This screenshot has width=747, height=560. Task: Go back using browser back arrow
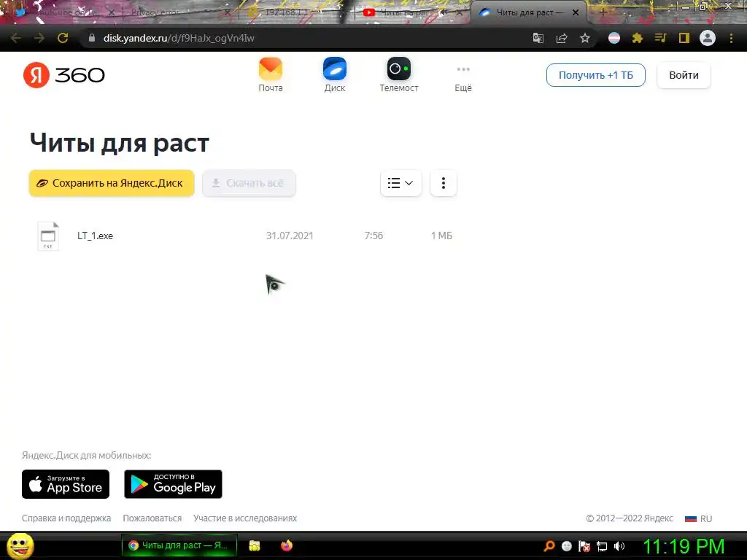16,38
